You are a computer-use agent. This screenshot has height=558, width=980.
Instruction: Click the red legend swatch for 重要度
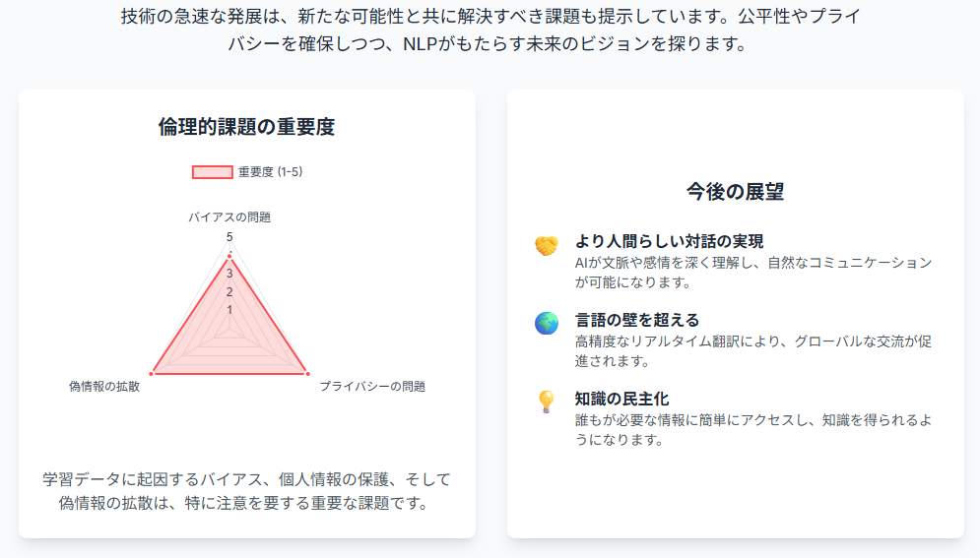pos(212,172)
